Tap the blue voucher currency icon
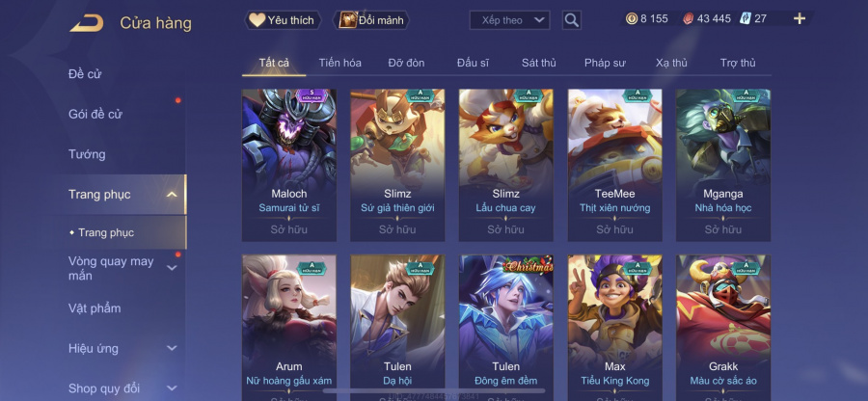The width and height of the screenshot is (868, 401). (745, 19)
